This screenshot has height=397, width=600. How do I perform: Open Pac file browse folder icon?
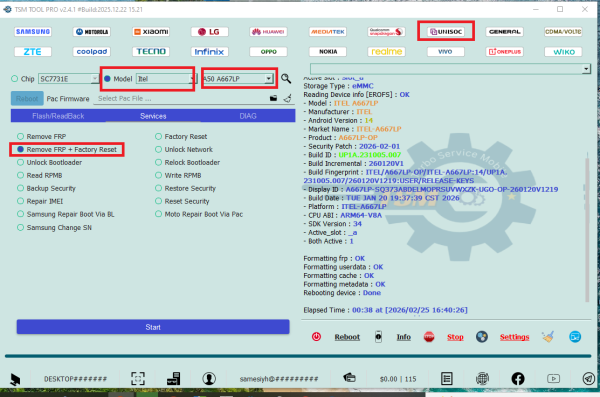(x=273, y=98)
